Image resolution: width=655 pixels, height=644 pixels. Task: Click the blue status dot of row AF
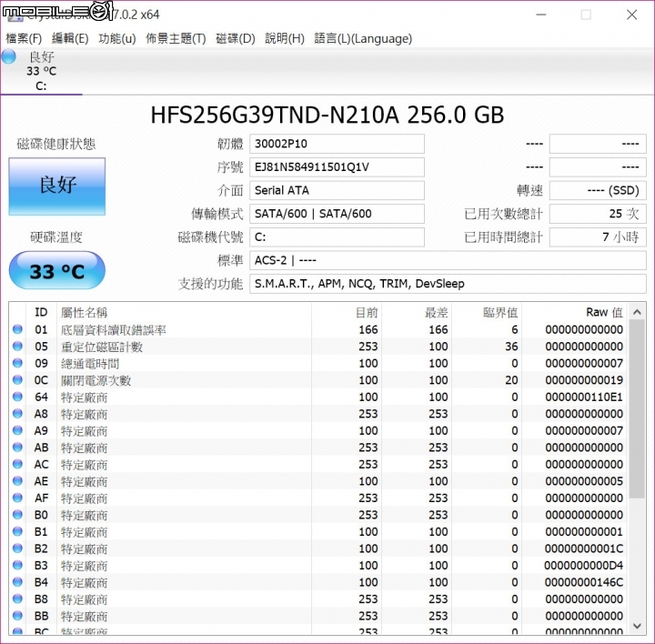[x=17, y=498]
